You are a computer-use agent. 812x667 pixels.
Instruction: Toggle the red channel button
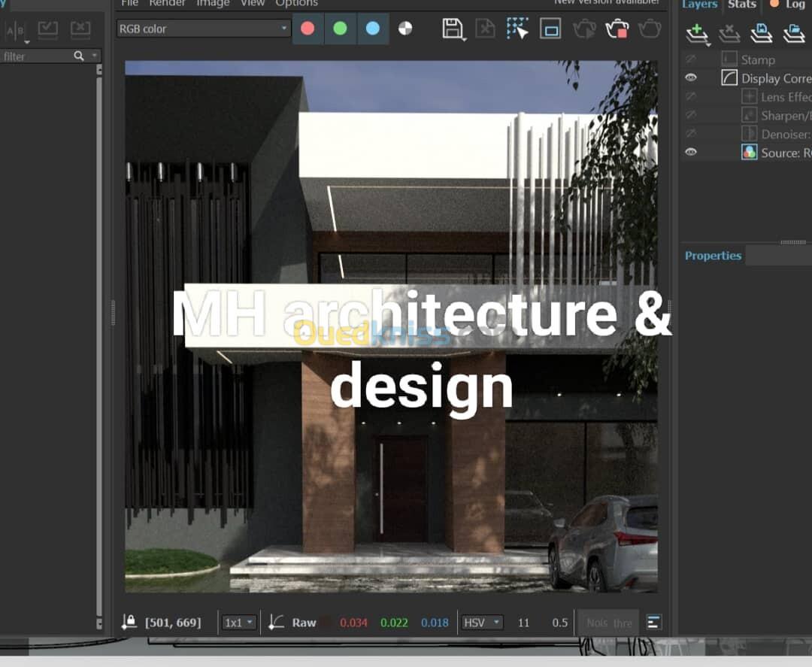click(x=308, y=29)
